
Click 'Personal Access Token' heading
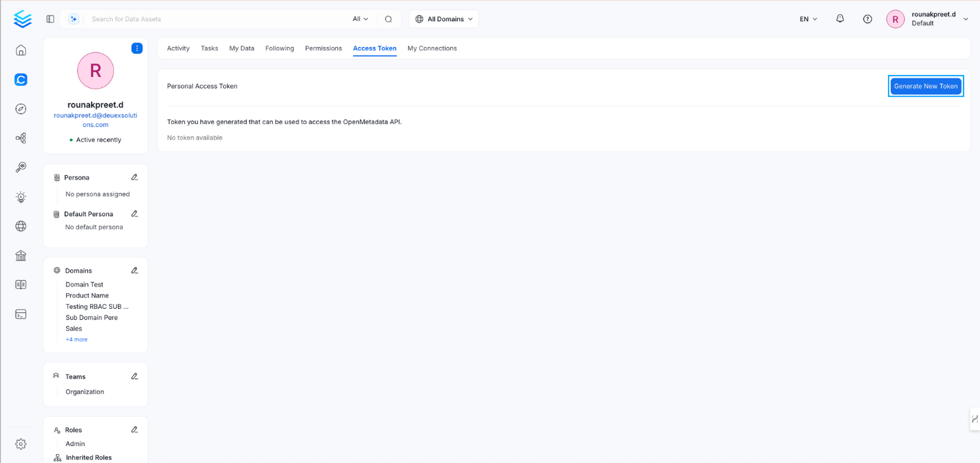pos(202,87)
